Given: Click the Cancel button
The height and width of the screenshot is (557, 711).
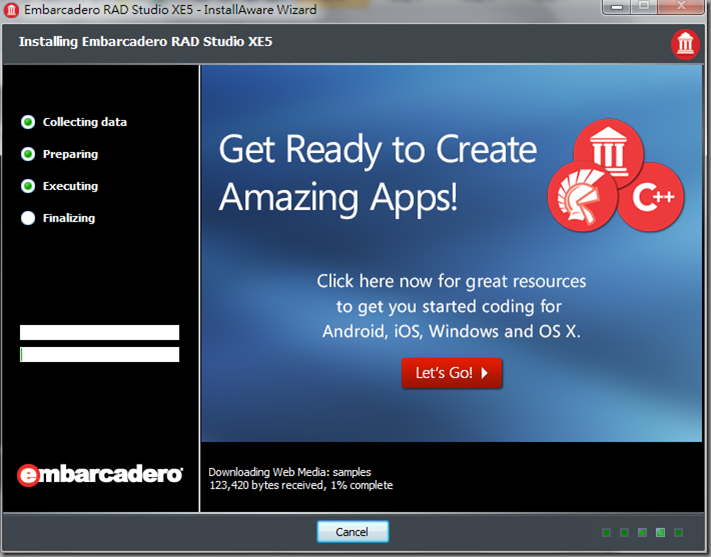Looking at the screenshot, I should tap(352, 531).
